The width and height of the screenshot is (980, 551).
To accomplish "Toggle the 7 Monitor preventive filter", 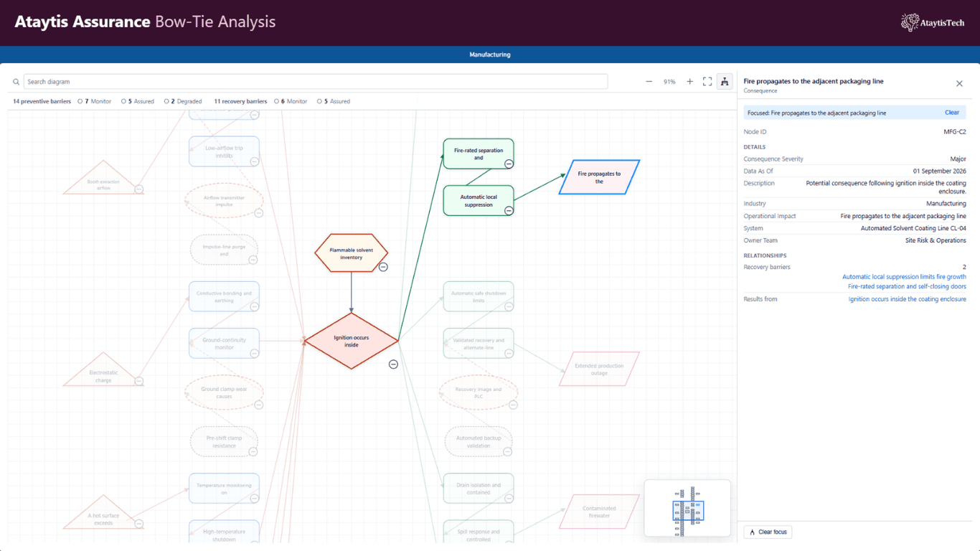I will [x=95, y=101].
